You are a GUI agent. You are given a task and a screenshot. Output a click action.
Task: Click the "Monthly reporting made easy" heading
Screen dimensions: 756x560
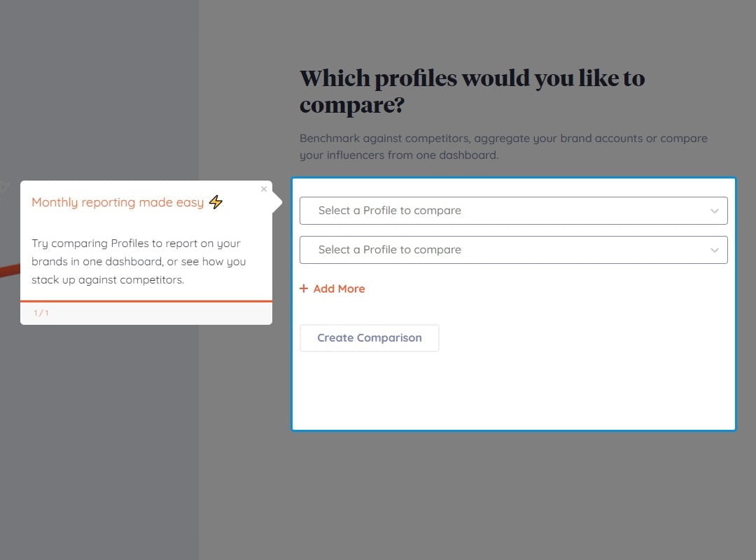pos(118,202)
